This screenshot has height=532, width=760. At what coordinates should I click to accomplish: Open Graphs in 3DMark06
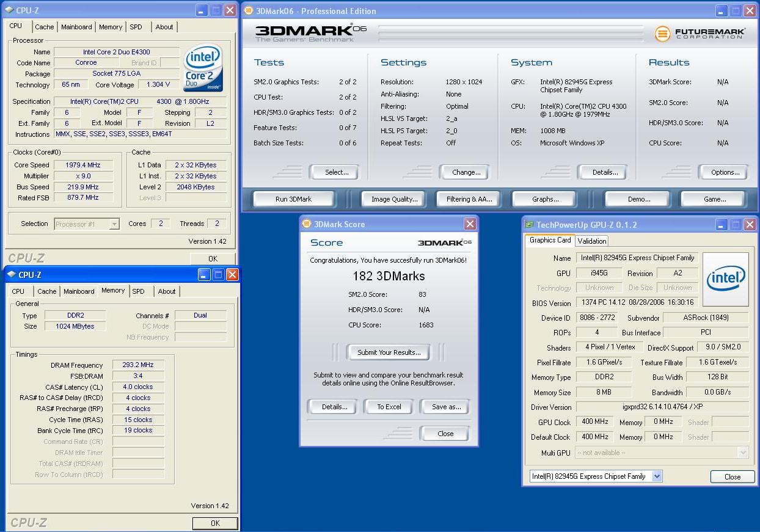point(545,199)
